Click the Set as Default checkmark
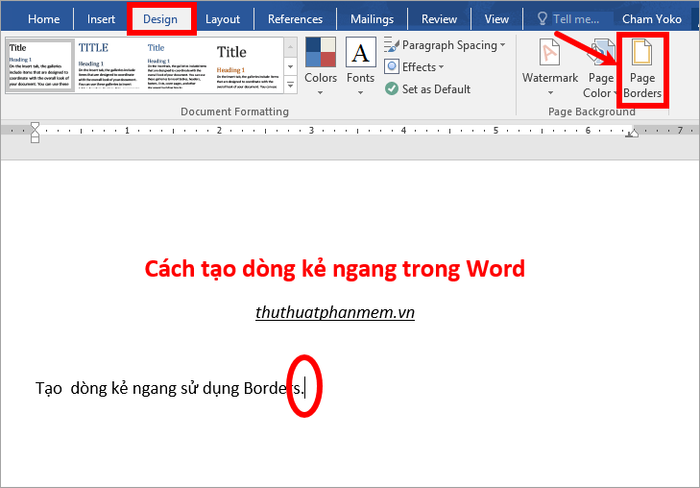 393,89
